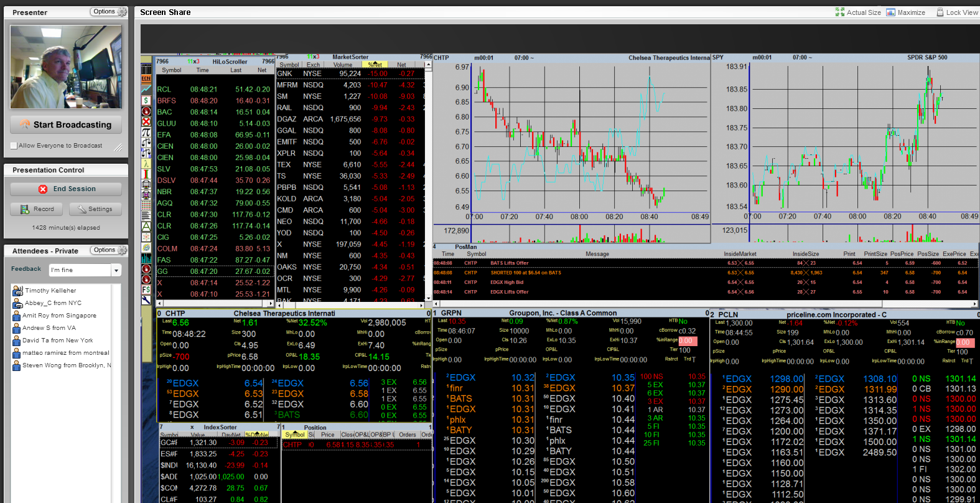980x503 pixels.
Task: Click Timothy Kelleher's presenter icon
Action: (17, 291)
